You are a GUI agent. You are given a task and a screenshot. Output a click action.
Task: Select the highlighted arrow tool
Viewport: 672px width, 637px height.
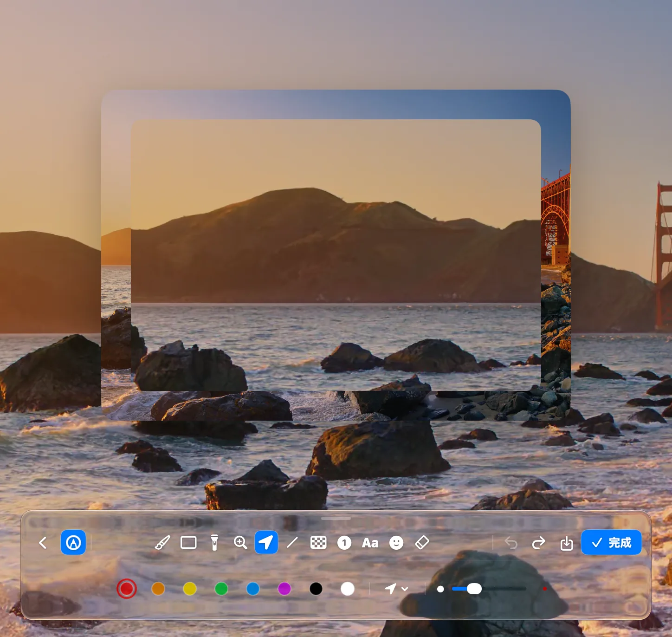click(x=266, y=542)
